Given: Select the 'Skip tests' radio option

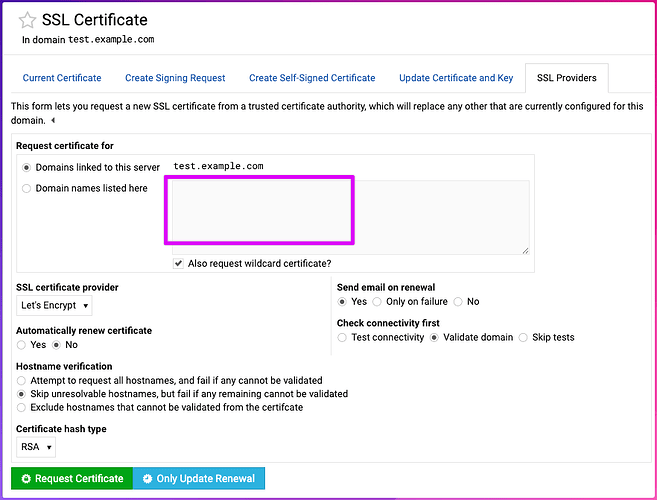Looking at the screenshot, I should coord(523,337).
